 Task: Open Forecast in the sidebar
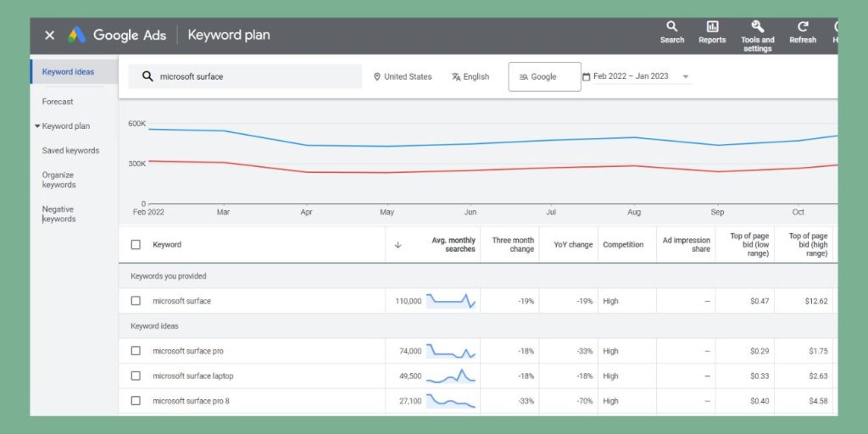[x=58, y=102]
